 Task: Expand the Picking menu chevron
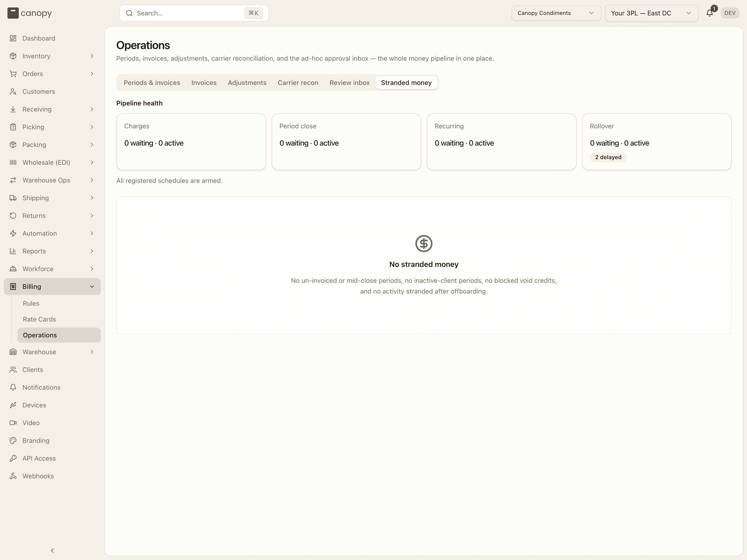92,127
